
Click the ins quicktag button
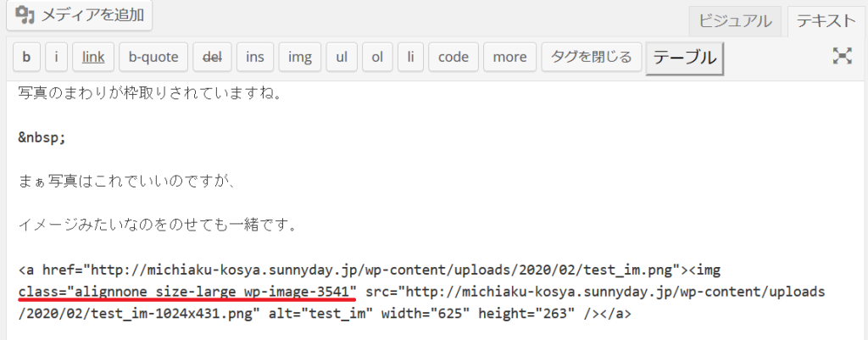click(x=254, y=58)
